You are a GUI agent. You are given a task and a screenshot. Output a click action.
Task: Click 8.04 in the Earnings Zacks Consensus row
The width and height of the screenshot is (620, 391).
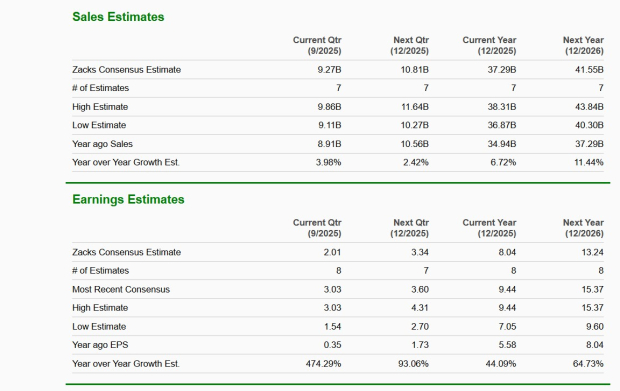[x=507, y=252]
